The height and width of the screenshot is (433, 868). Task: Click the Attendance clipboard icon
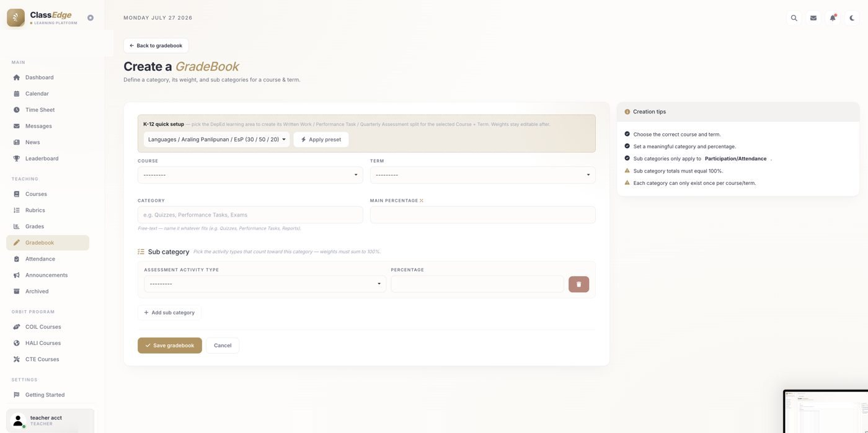17,259
